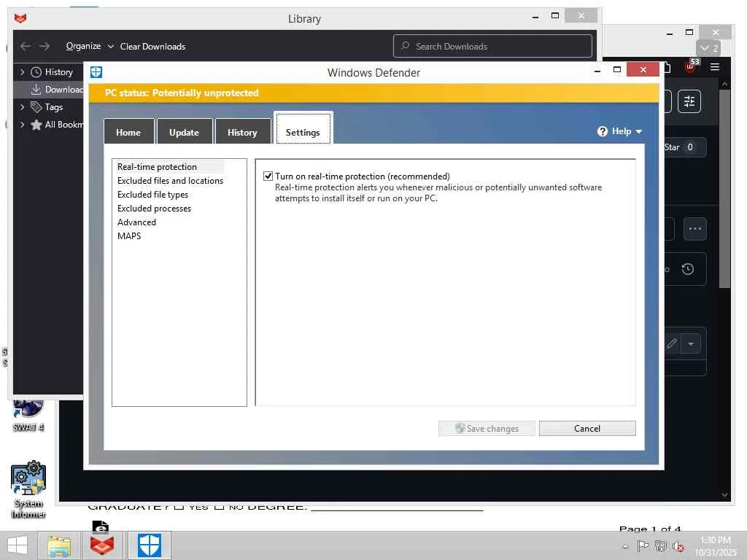Click the uBlock extension icon with badge 53
The width and height of the screenshot is (747, 560).
690,66
